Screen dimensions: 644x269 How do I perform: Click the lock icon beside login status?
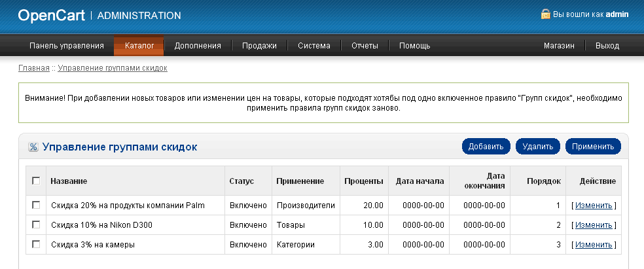pos(545,14)
